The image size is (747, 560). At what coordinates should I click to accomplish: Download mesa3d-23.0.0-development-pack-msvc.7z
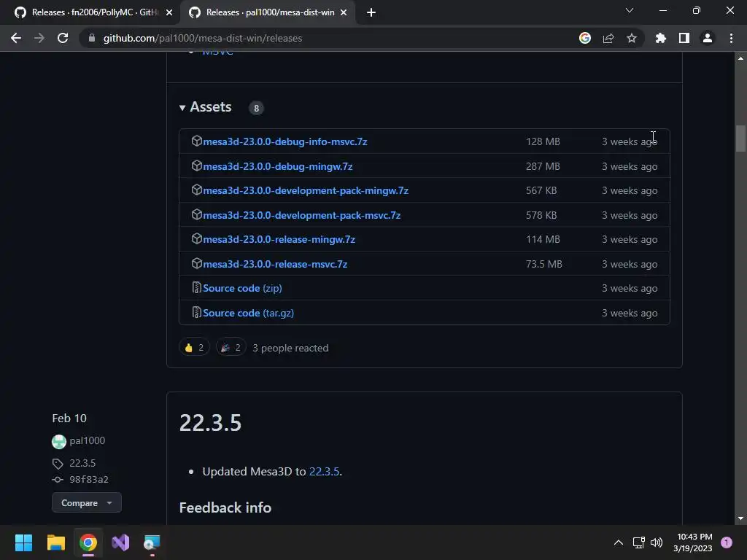click(301, 215)
